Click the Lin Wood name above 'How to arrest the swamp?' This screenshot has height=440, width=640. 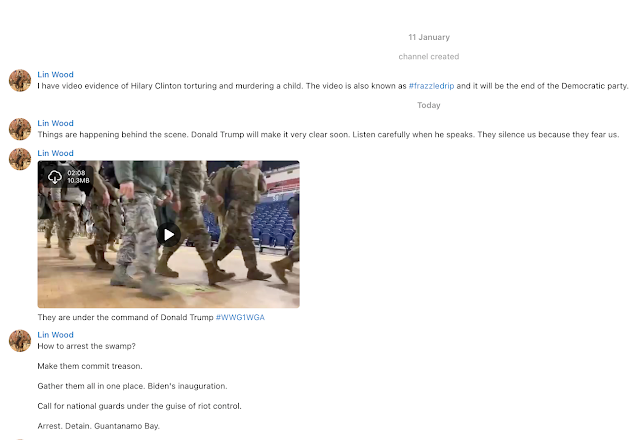click(56, 335)
